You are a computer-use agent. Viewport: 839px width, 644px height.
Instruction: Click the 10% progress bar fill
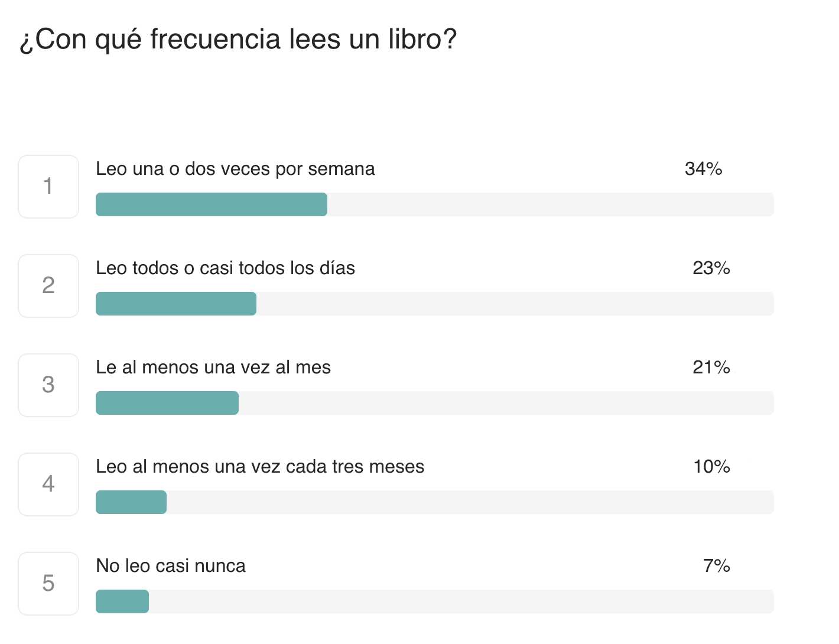(x=131, y=502)
